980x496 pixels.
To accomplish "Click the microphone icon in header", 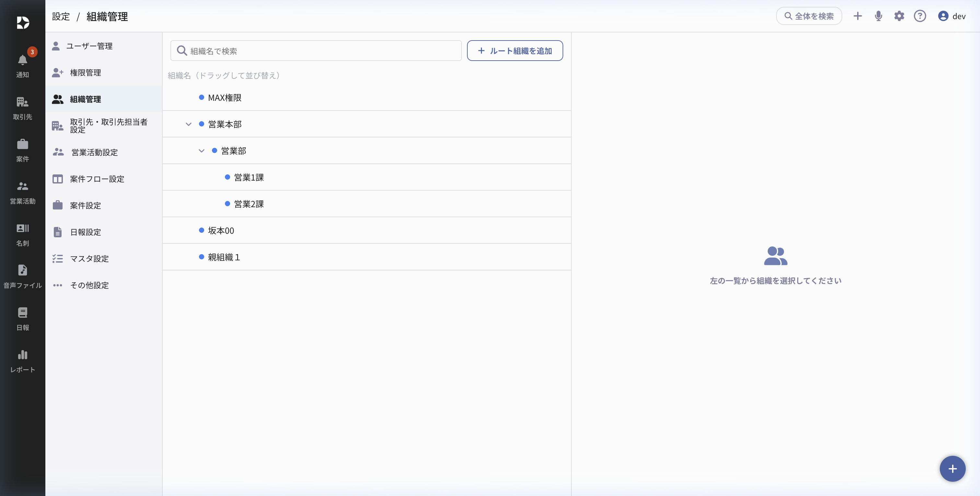I will coord(878,16).
